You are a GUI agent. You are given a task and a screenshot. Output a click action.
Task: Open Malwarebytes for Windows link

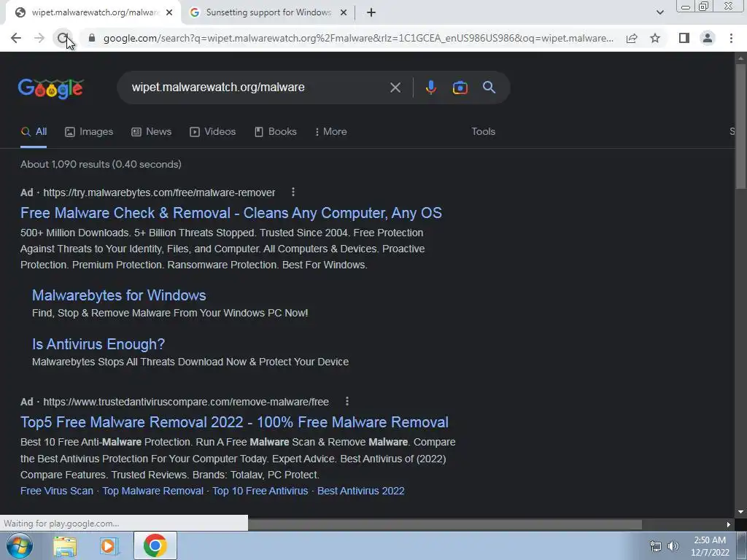(119, 295)
